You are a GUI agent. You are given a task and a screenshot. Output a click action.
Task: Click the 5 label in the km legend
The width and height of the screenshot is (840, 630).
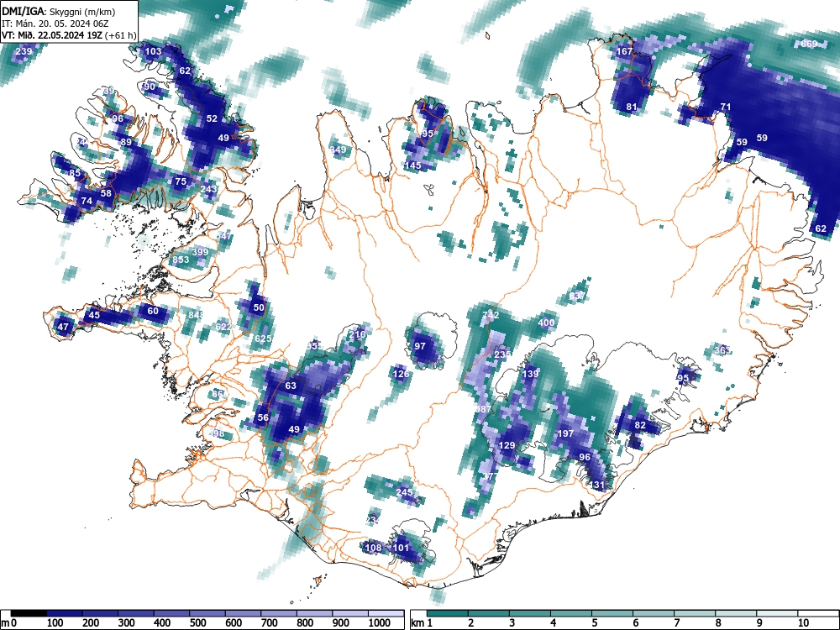tap(594, 623)
